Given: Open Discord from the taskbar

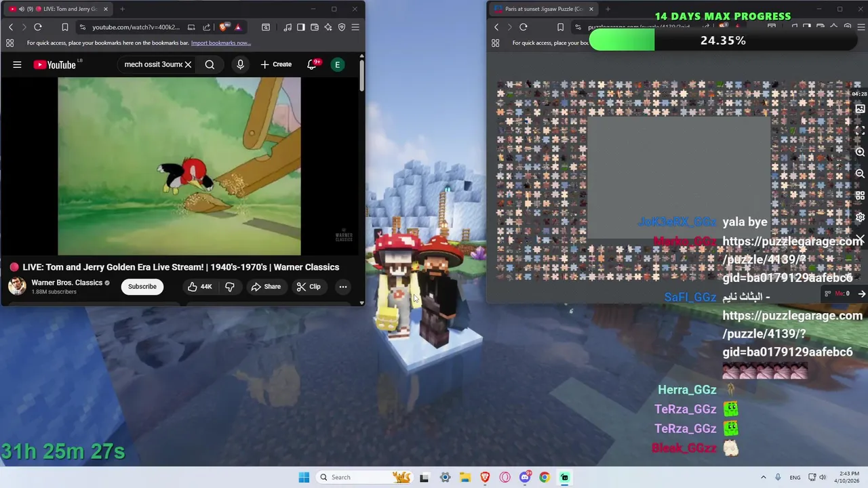Looking at the screenshot, I should pos(525,477).
